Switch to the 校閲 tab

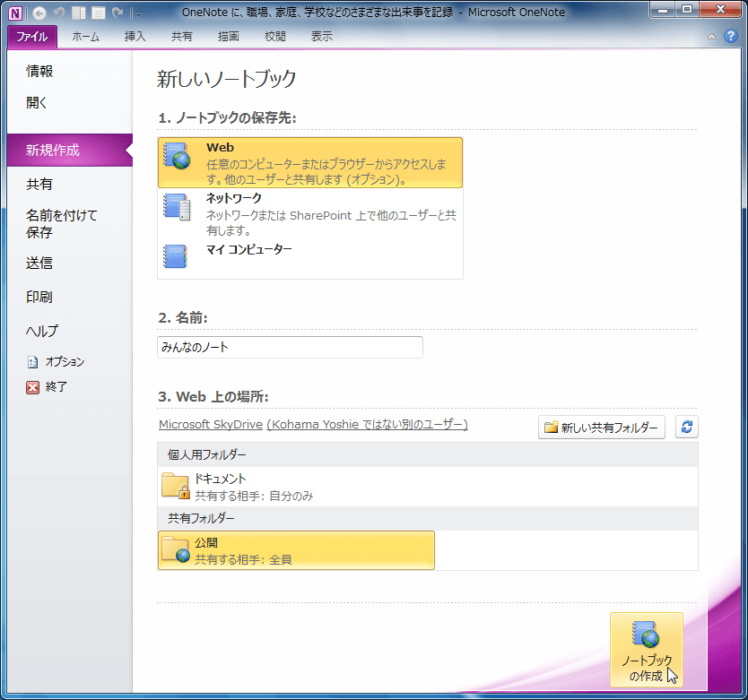coord(275,36)
